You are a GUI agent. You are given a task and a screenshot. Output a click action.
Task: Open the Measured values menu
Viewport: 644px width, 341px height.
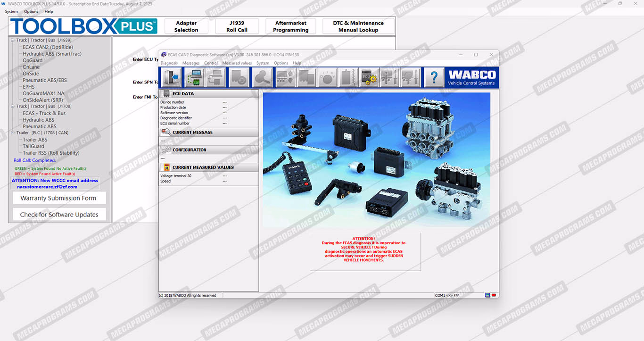[237, 63]
